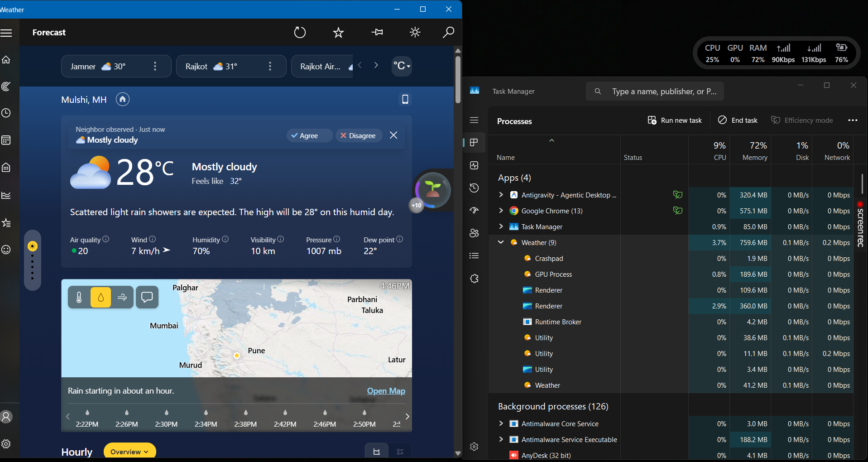
Task: Expand Antimalware Service Executable group
Action: point(501,439)
